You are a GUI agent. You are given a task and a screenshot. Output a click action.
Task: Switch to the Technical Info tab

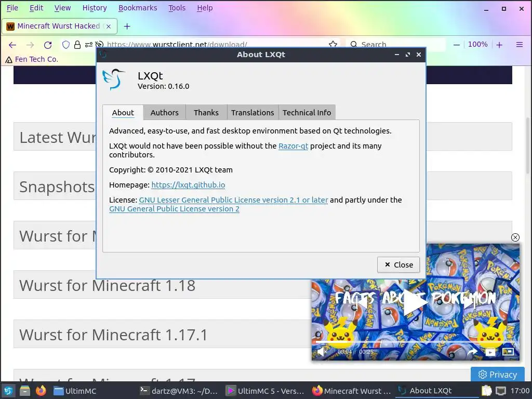[x=307, y=112]
